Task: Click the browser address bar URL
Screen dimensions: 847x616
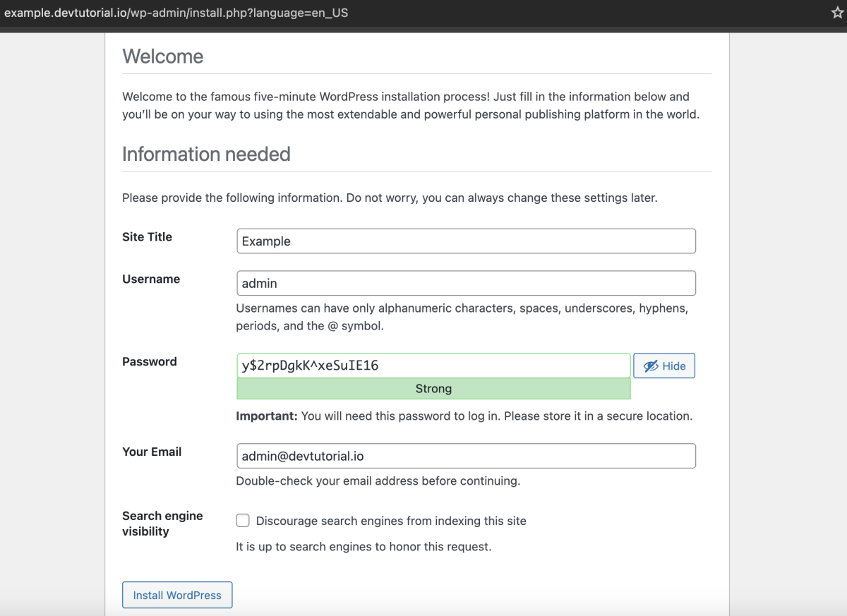Action: click(176, 13)
